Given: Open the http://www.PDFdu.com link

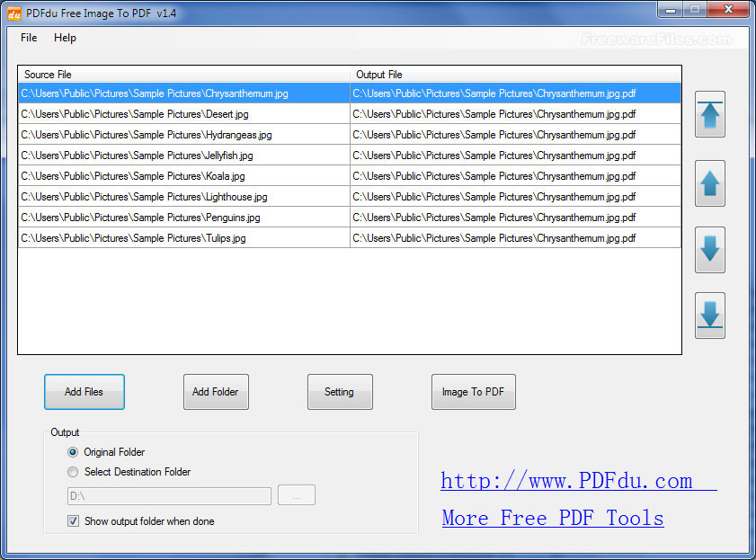Looking at the screenshot, I should coord(579,481).
